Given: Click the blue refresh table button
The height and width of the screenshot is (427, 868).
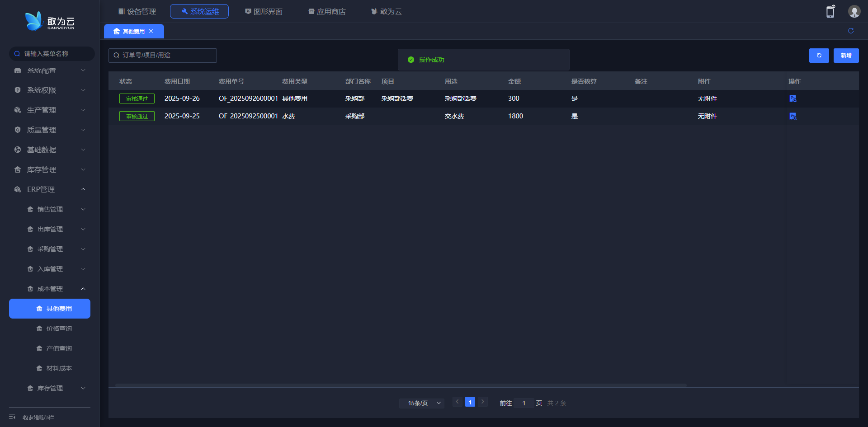Looking at the screenshot, I should [x=819, y=56].
